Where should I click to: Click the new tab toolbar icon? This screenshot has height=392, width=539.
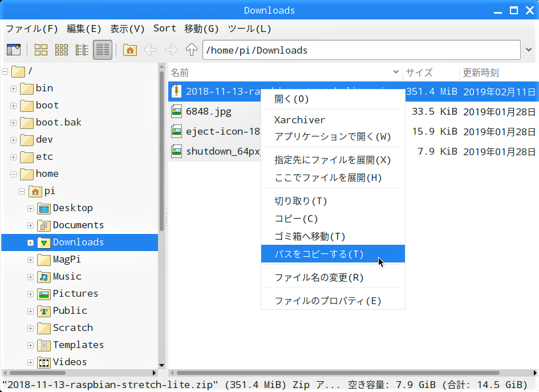13,50
